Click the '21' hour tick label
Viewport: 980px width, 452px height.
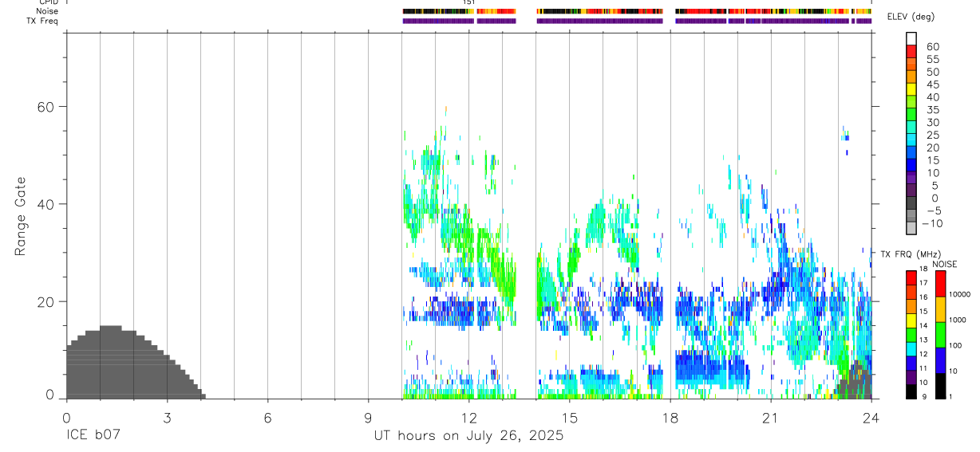[770, 418]
